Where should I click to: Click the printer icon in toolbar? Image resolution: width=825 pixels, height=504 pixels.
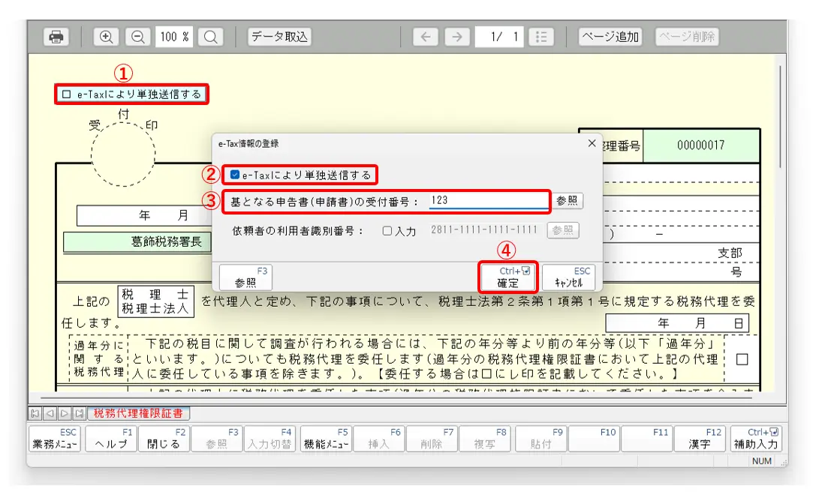point(56,37)
